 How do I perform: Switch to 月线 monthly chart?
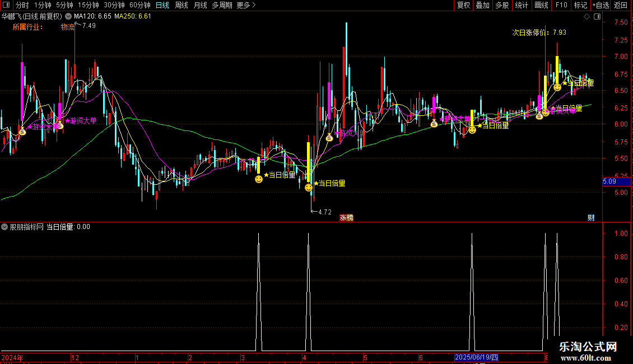(200, 5)
